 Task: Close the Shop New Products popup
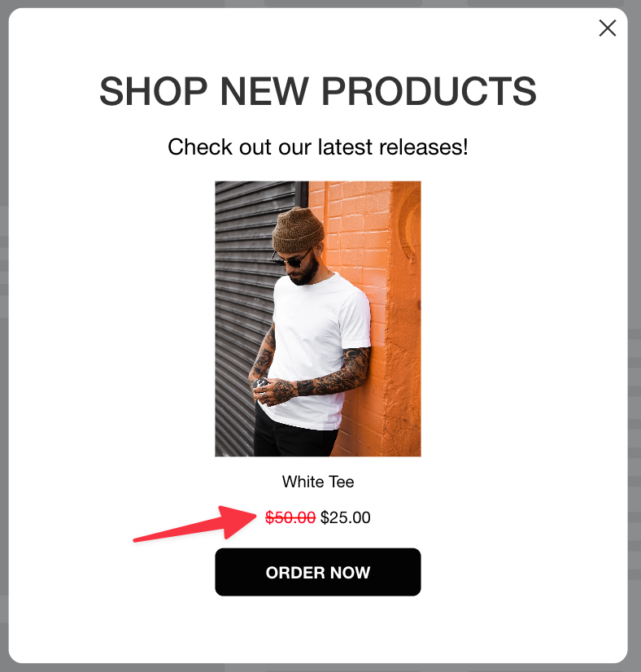tap(607, 28)
